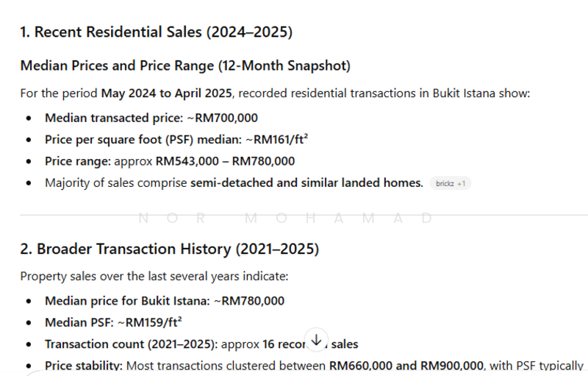Click the Majority of sales comprise text
The height and width of the screenshot is (376, 588).
tap(115, 182)
